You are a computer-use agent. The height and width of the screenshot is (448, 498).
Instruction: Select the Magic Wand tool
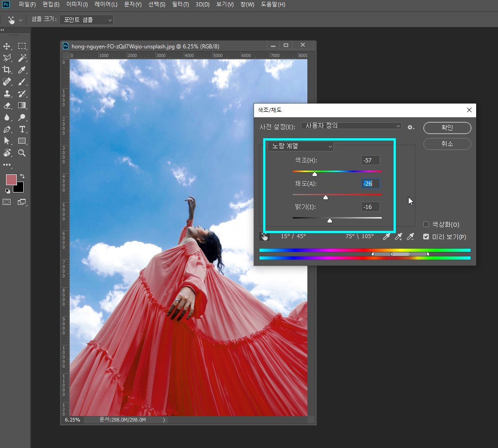22,58
